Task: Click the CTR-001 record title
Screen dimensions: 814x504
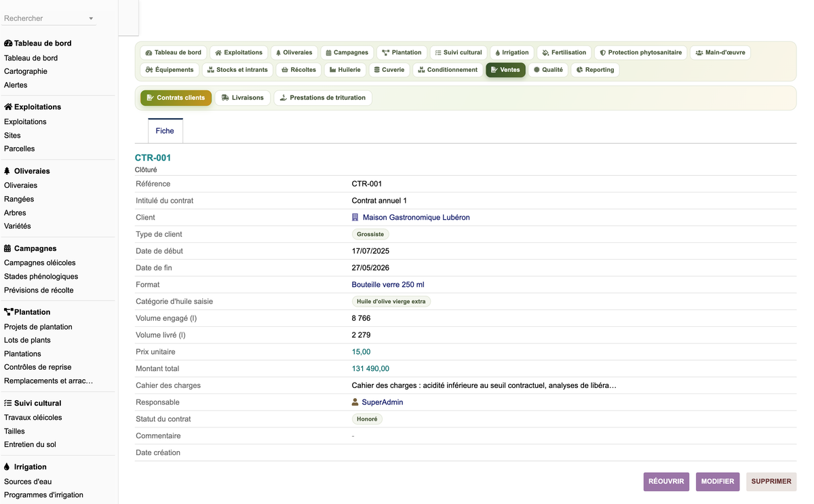Action: (153, 158)
